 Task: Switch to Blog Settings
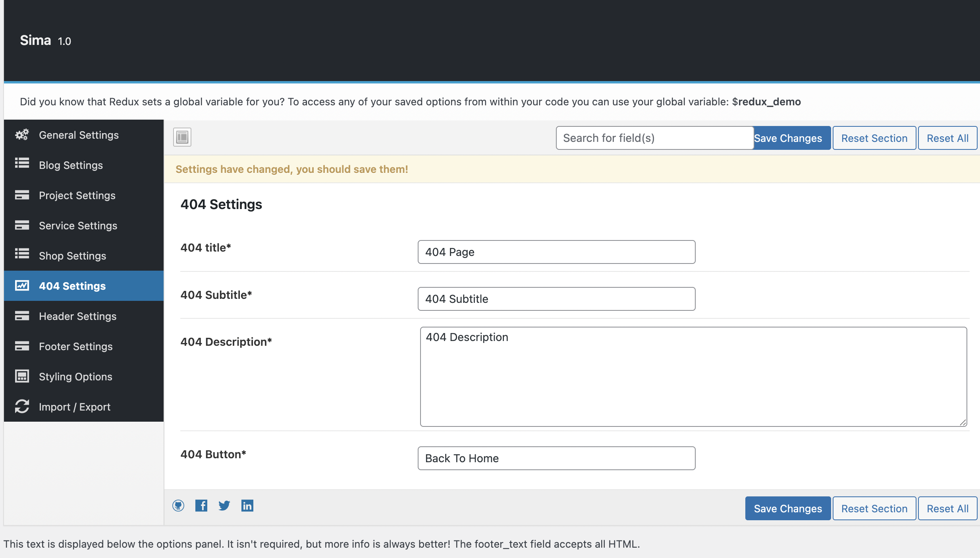point(84,165)
